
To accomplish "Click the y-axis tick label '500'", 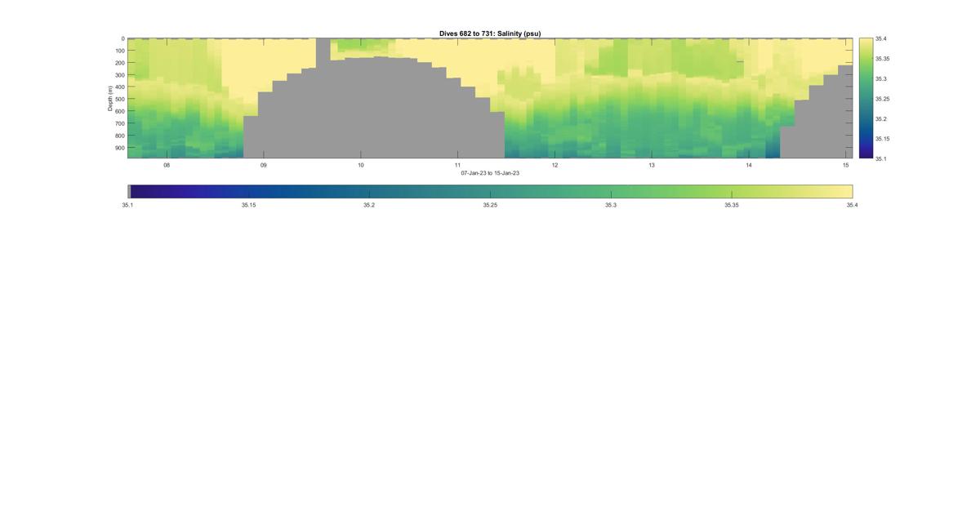I will [119, 100].
